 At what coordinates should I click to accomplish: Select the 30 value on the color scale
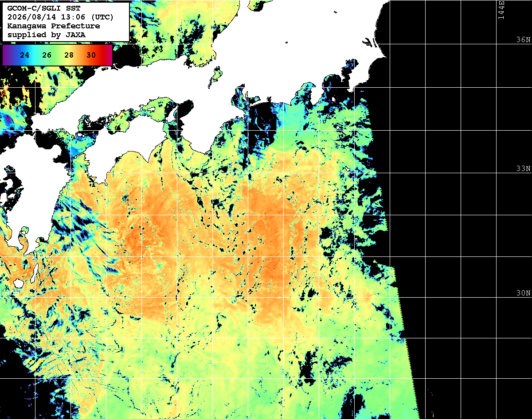(x=91, y=55)
